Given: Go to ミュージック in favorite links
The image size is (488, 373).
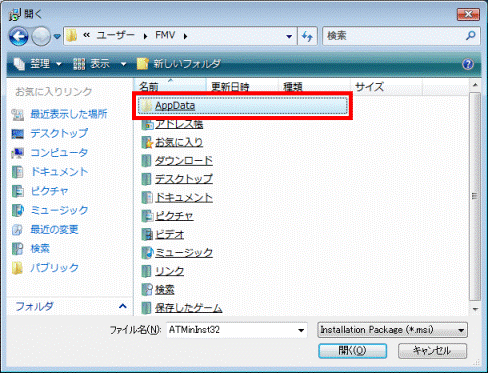Looking at the screenshot, I should pyautogui.click(x=59, y=210).
